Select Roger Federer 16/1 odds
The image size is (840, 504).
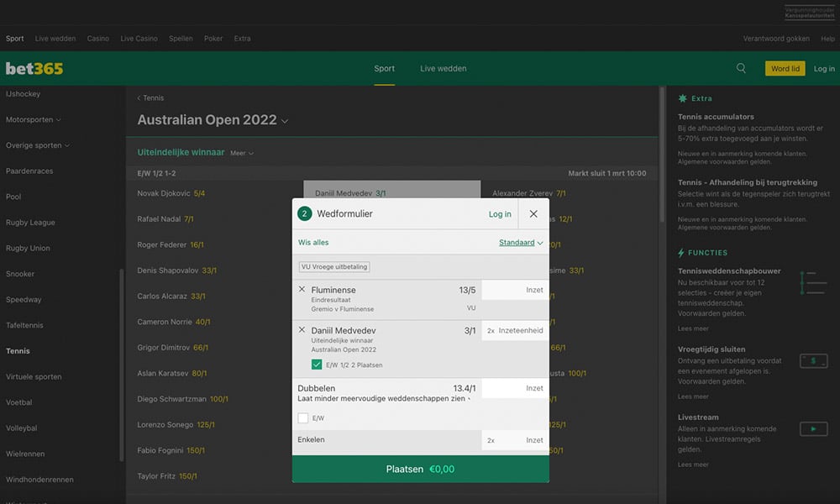[171, 244]
